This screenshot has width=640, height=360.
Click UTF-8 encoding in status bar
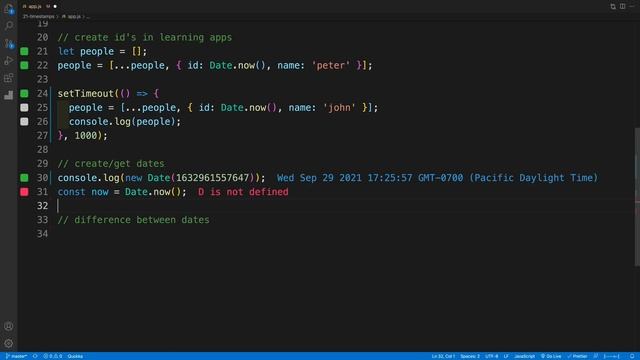coord(491,356)
